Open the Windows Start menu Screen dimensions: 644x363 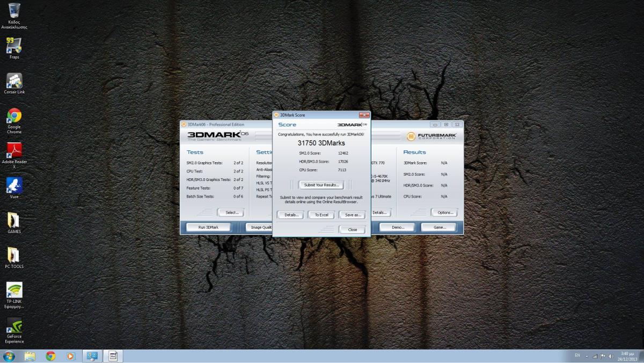(9, 356)
